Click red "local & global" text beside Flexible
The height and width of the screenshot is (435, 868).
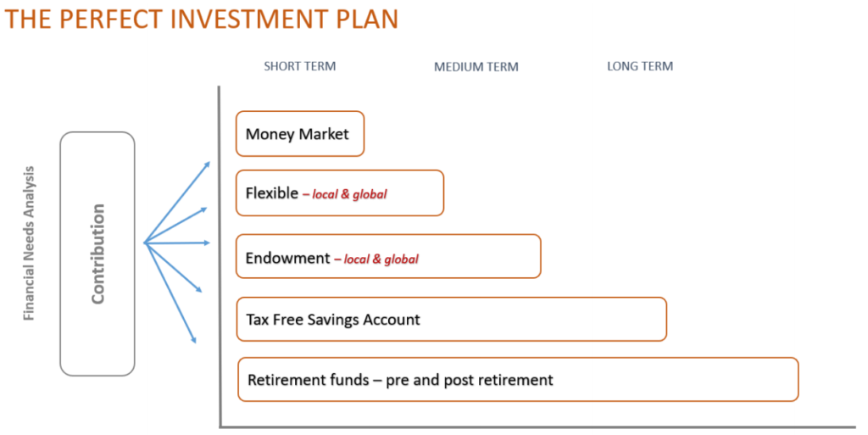(348, 194)
